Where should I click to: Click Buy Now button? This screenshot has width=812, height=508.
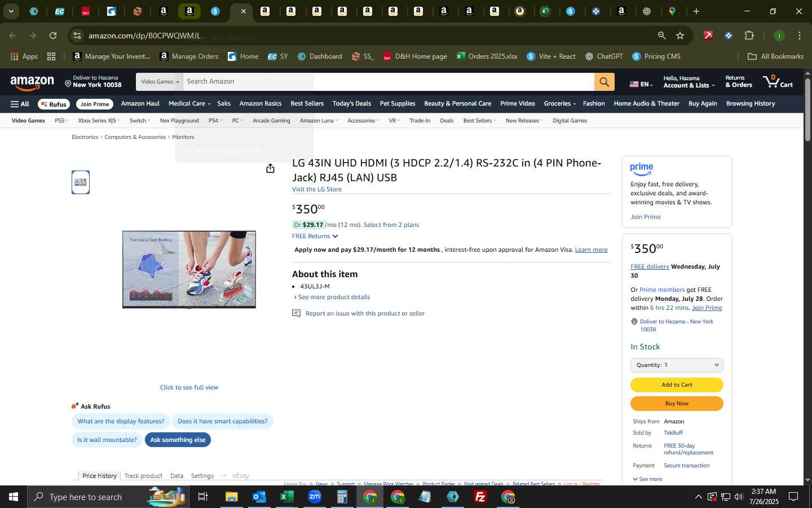pos(677,404)
